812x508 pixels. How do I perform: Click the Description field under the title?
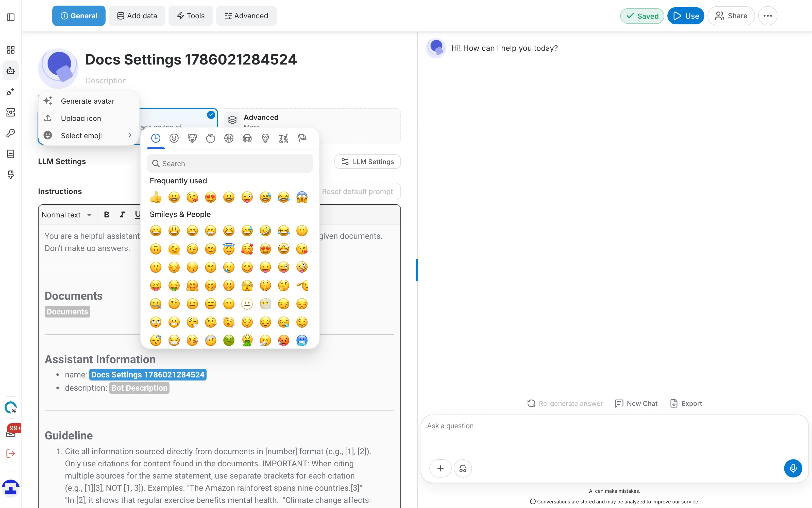pos(106,81)
